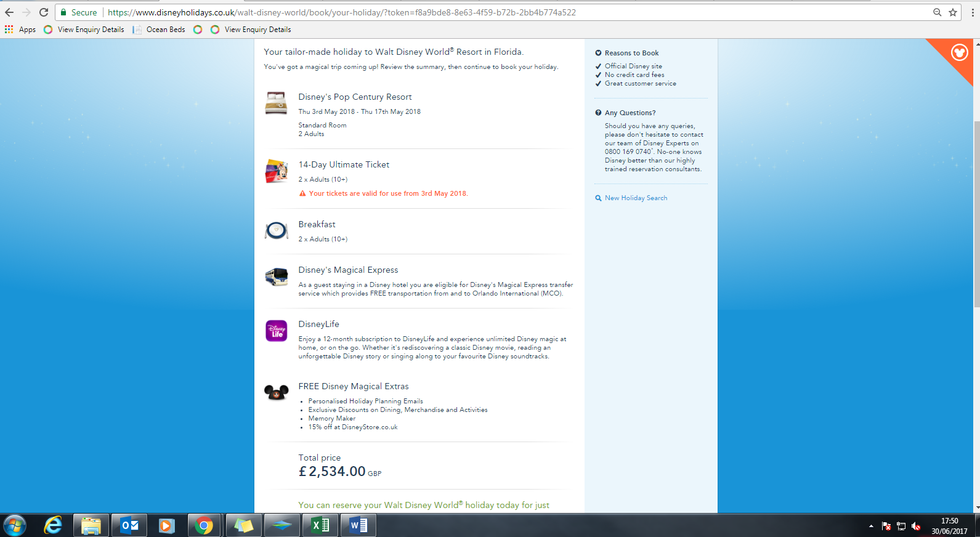Image resolution: width=980 pixels, height=537 pixels.
Task: Open Excel from the taskbar
Action: coord(320,525)
